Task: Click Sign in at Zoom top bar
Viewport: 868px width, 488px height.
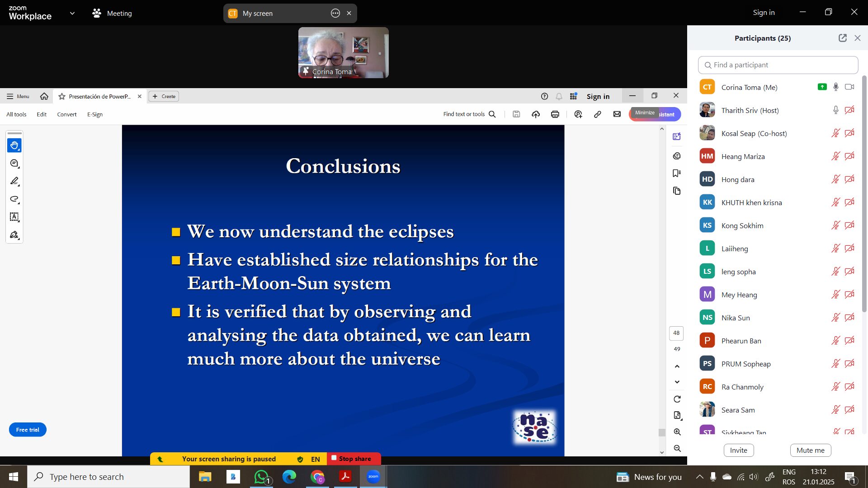Action: [764, 13]
